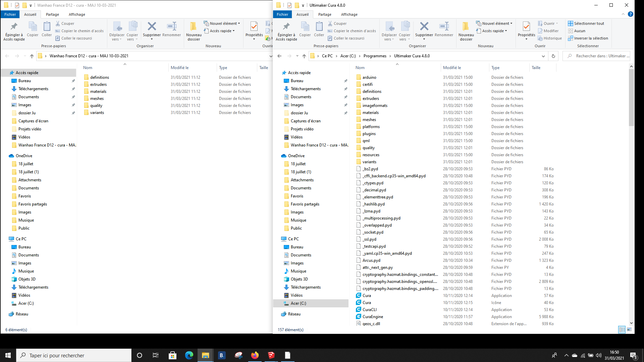644x362 pixels.
Task: Collapse the ribbon with the chevron arrow
Action: point(623,14)
